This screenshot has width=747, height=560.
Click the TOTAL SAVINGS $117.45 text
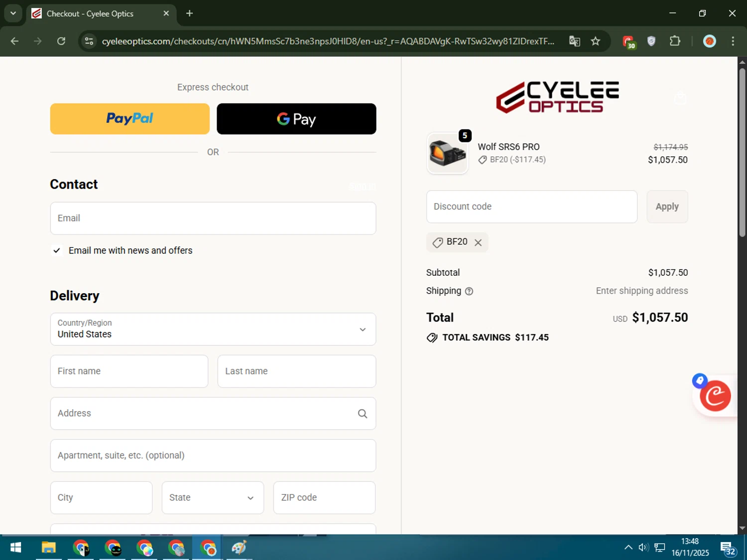[x=495, y=337]
